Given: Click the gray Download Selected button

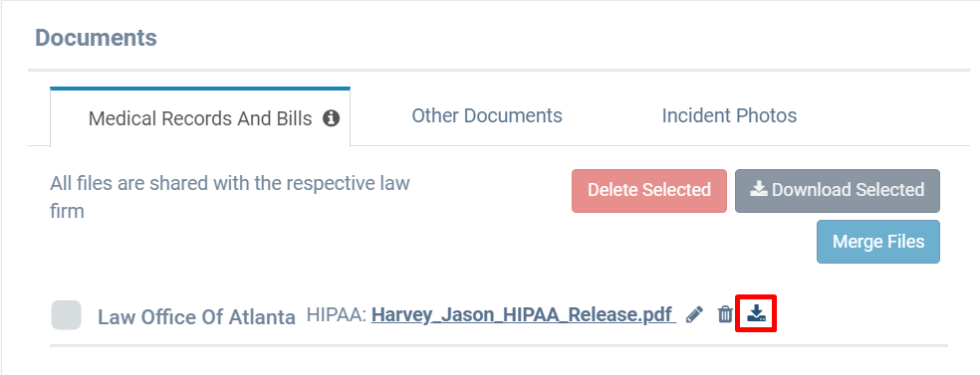Looking at the screenshot, I should point(838,190).
